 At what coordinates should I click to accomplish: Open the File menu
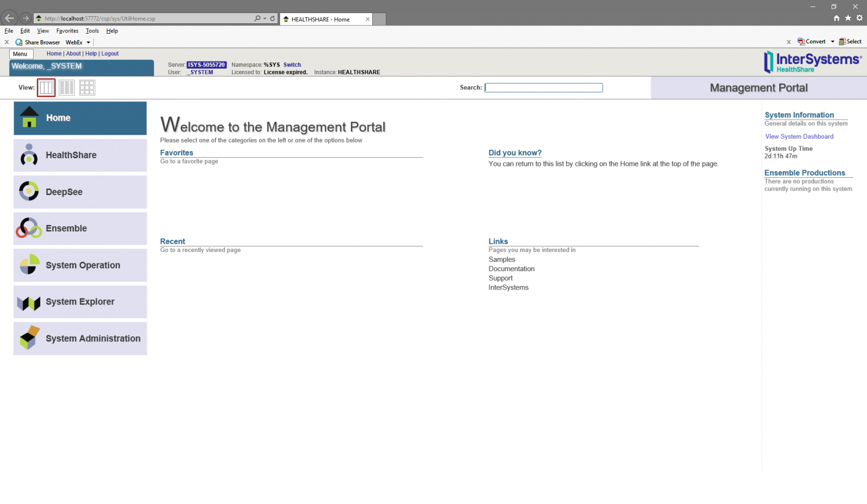(9, 31)
